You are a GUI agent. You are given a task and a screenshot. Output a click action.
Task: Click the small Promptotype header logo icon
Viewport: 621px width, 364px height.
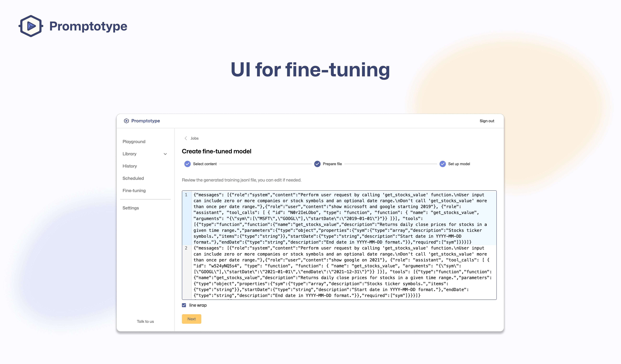tap(126, 121)
